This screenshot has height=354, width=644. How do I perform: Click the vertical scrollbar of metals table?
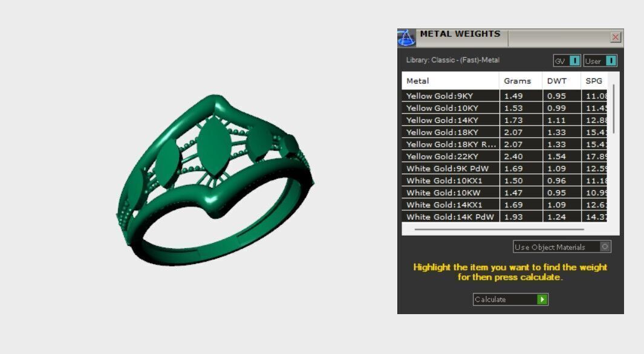click(614, 109)
